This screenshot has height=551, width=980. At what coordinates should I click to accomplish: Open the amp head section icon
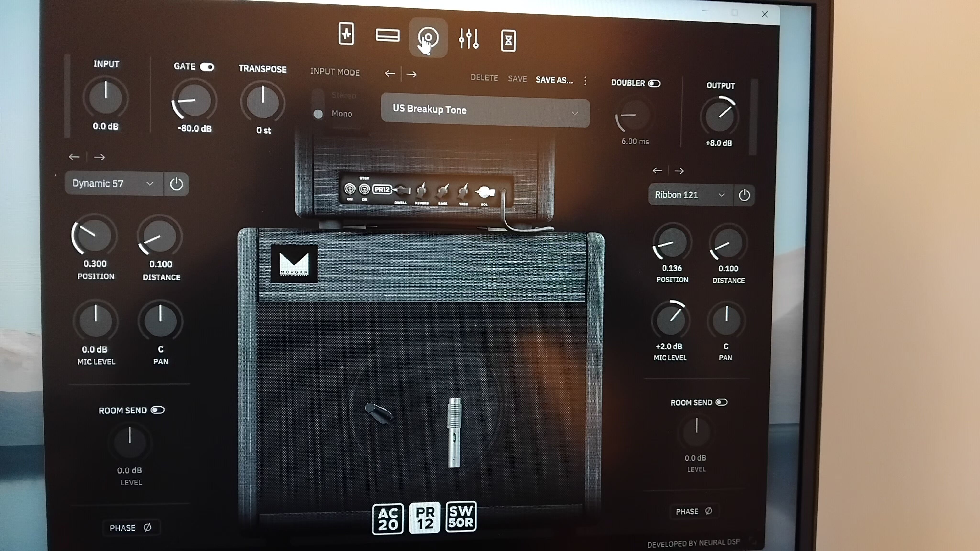tap(387, 36)
